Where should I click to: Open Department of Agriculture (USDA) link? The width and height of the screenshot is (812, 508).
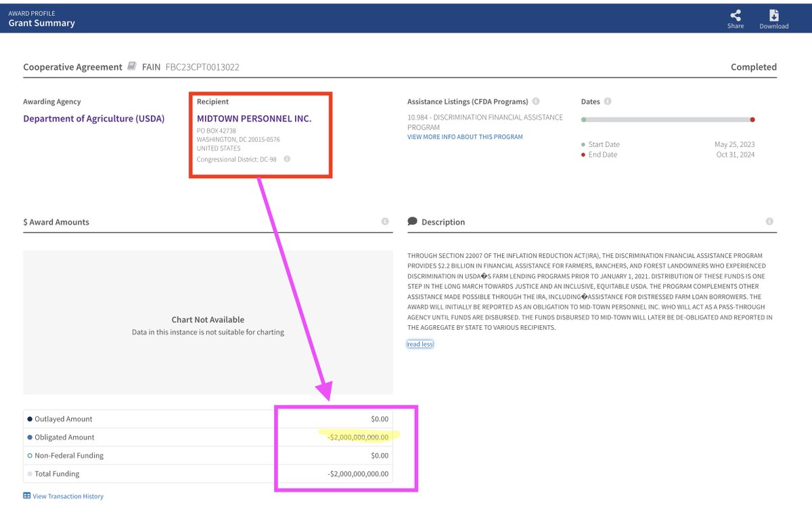pos(94,119)
